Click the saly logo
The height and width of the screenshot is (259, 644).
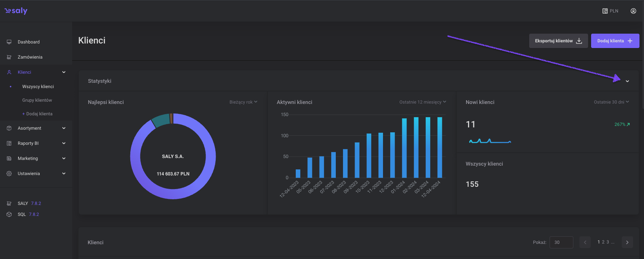[x=16, y=11]
